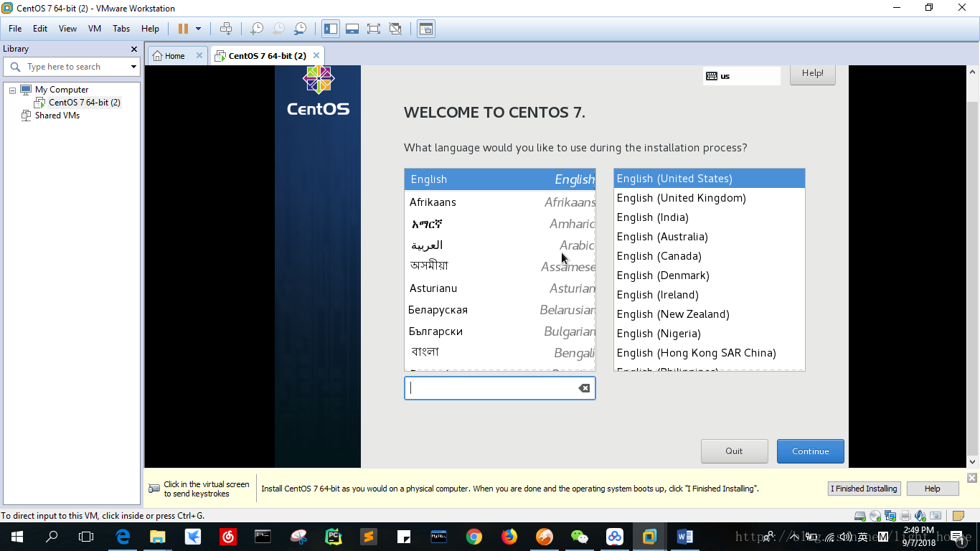Pause the virtual machine from the toolbar
This screenshot has height=551, width=980.
[x=183, y=29]
